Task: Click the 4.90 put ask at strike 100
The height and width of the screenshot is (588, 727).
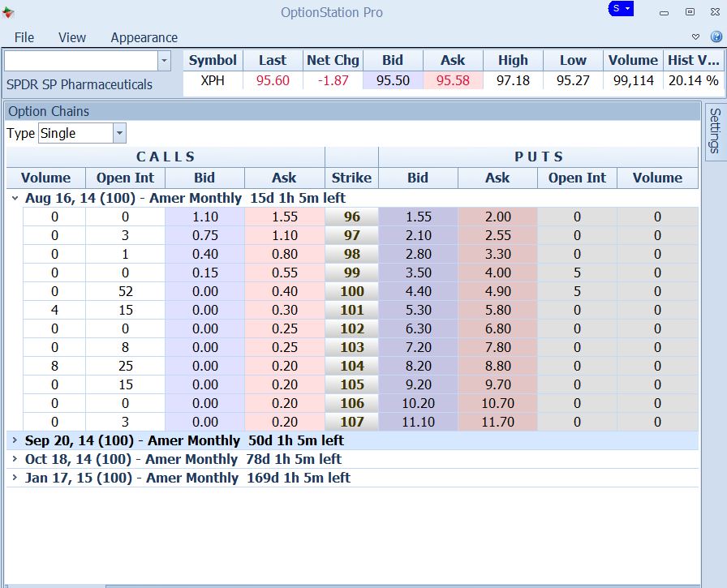Action: (x=497, y=291)
